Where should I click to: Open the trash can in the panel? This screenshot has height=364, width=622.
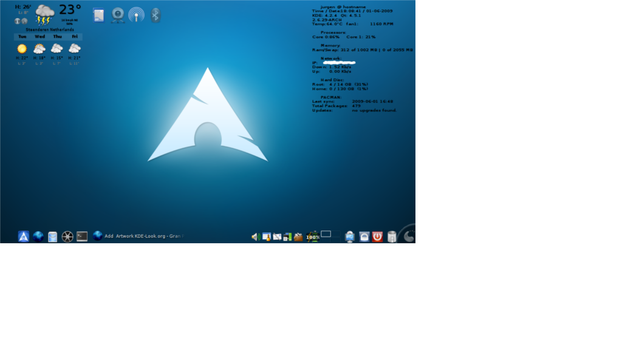[x=392, y=237]
